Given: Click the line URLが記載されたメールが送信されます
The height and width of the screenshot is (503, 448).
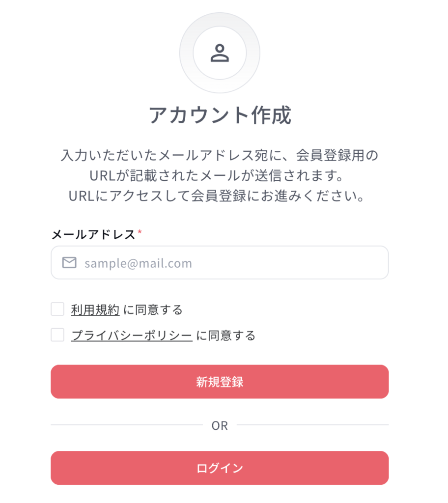Looking at the screenshot, I should [217, 175].
